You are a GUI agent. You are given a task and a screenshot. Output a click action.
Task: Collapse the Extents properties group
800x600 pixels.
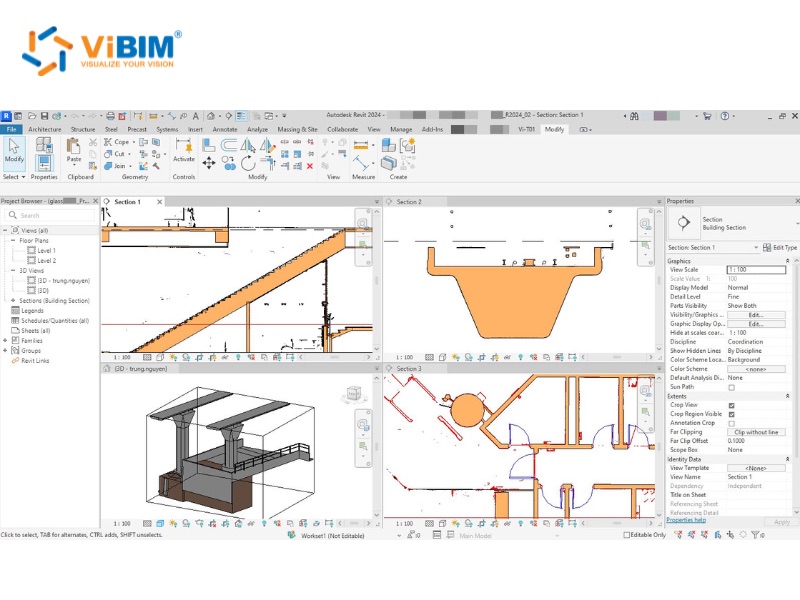[x=787, y=396]
